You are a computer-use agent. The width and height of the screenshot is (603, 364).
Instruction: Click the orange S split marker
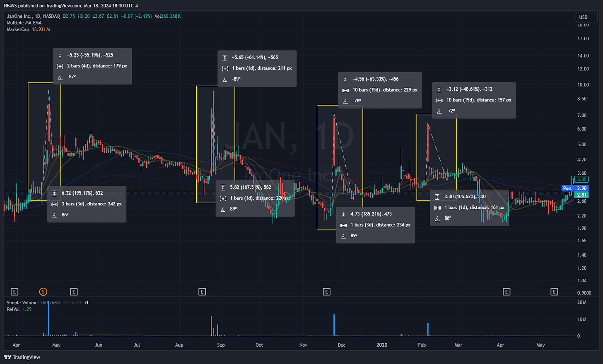coord(43,292)
